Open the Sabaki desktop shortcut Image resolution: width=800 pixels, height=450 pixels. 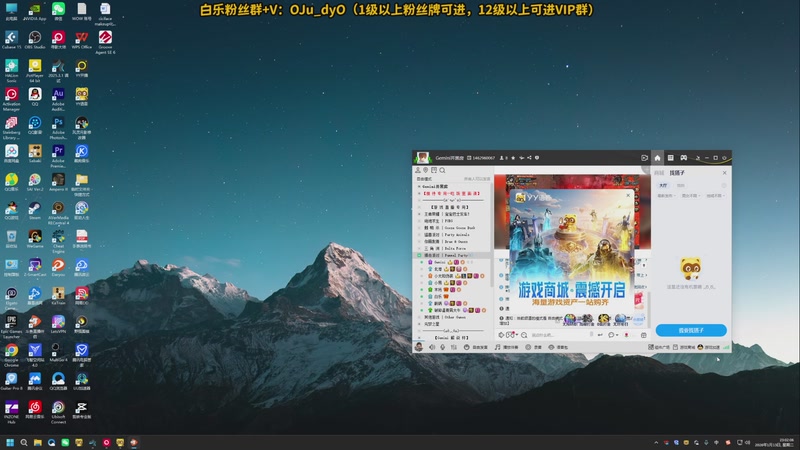pyautogui.click(x=35, y=154)
